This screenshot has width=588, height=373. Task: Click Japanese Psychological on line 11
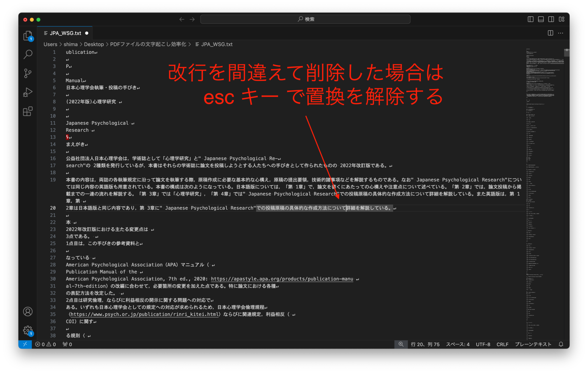coord(97,123)
